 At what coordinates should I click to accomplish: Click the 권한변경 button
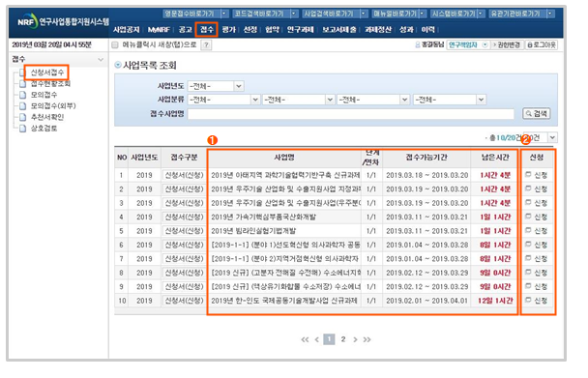[507, 45]
